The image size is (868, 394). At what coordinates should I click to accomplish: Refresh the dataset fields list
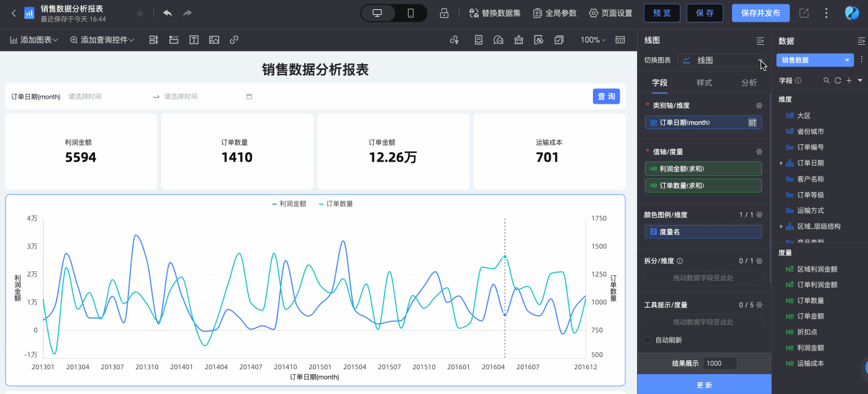[x=838, y=81]
